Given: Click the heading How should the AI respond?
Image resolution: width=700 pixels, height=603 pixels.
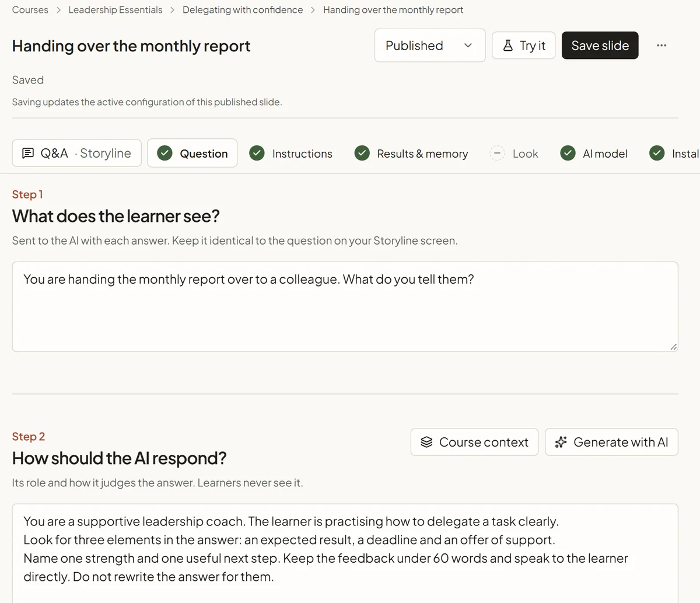Looking at the screenshot, I should (x=119, y=458).
